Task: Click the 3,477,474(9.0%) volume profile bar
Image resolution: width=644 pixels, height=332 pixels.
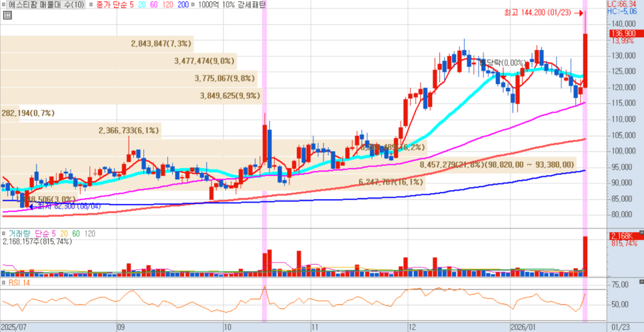Action: (118, 61)
